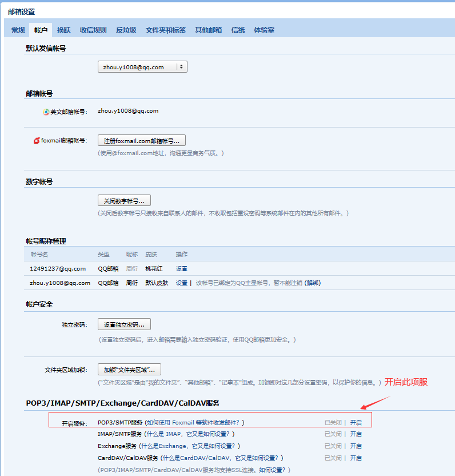Screen dimensions: 455x476
Task: Open Foxmail usage help link
Action: click(193, 423)
